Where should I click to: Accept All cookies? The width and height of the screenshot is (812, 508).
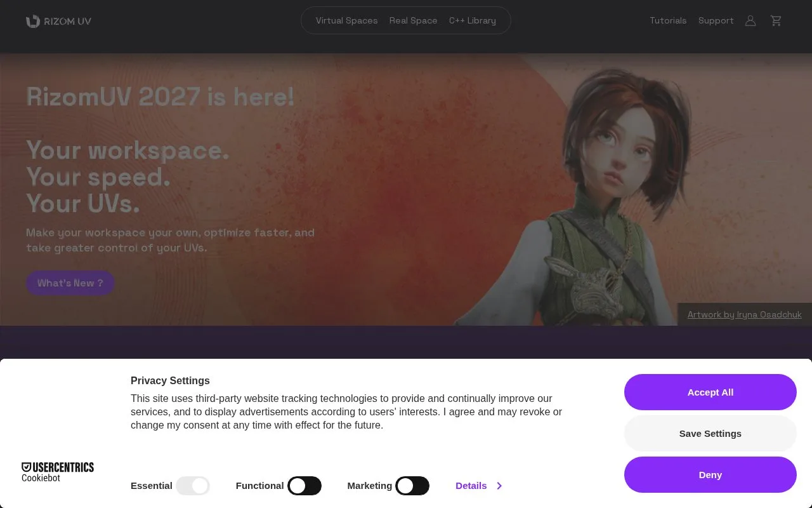click(x=710, y=392)
